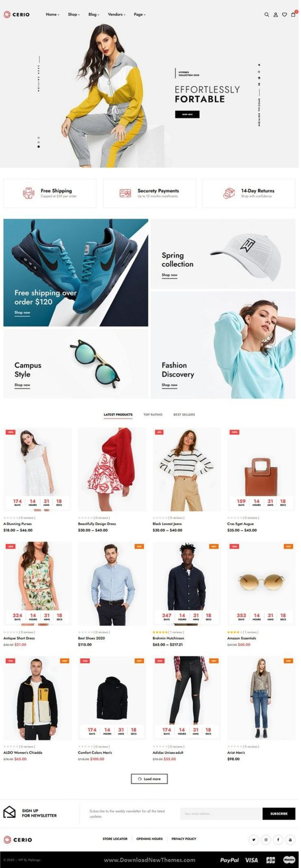
Task: Expand the Shop menu dropdown
Action: pos(74,14)
